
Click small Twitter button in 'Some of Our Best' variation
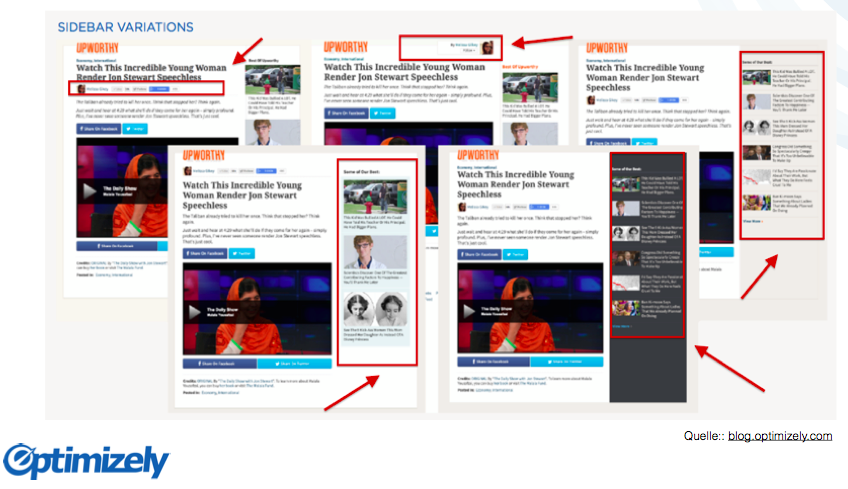click(241, 253)
